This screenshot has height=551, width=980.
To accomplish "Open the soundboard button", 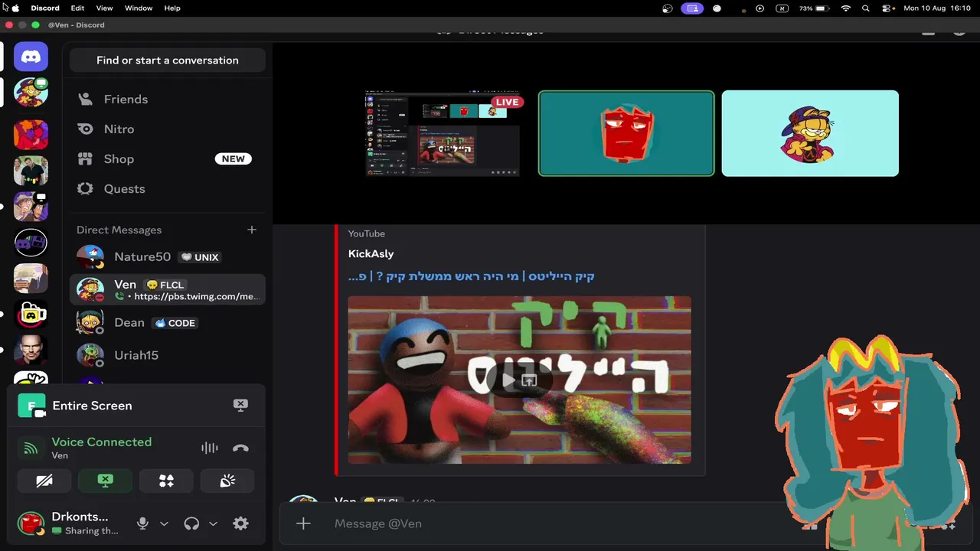I will 227,481.
